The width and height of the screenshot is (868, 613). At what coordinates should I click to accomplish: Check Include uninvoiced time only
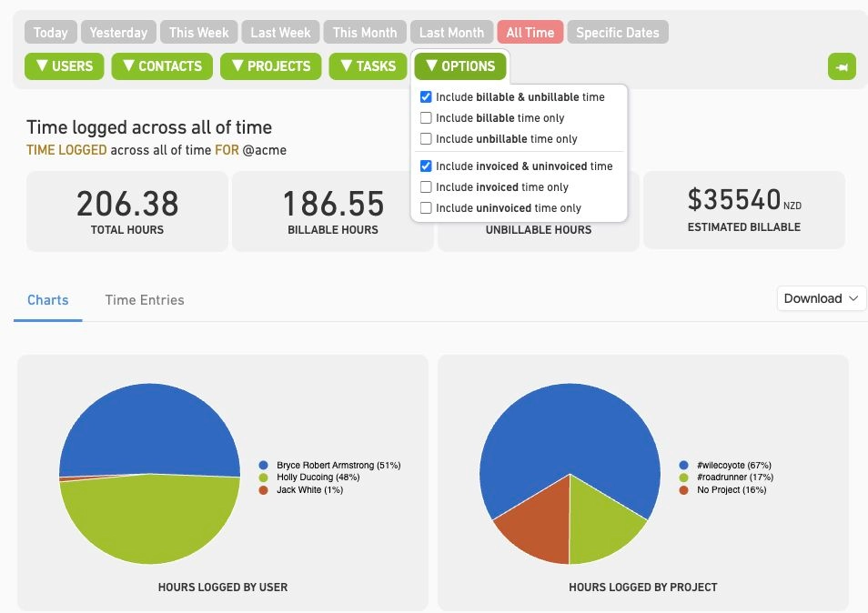(426, 208)
